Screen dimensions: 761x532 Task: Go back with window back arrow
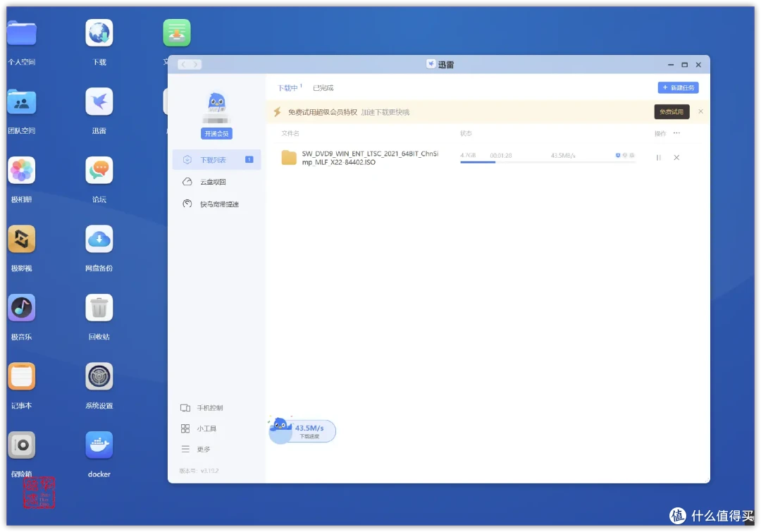click(183, 65)
